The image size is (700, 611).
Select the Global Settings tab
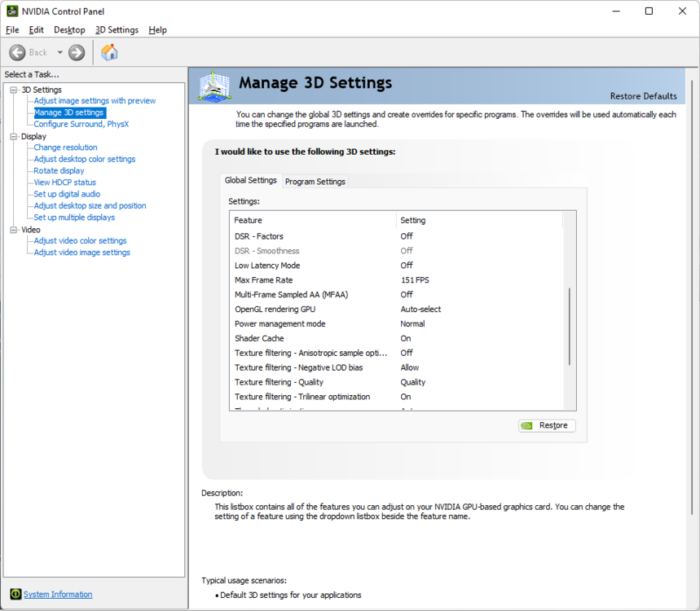(250, 180)
